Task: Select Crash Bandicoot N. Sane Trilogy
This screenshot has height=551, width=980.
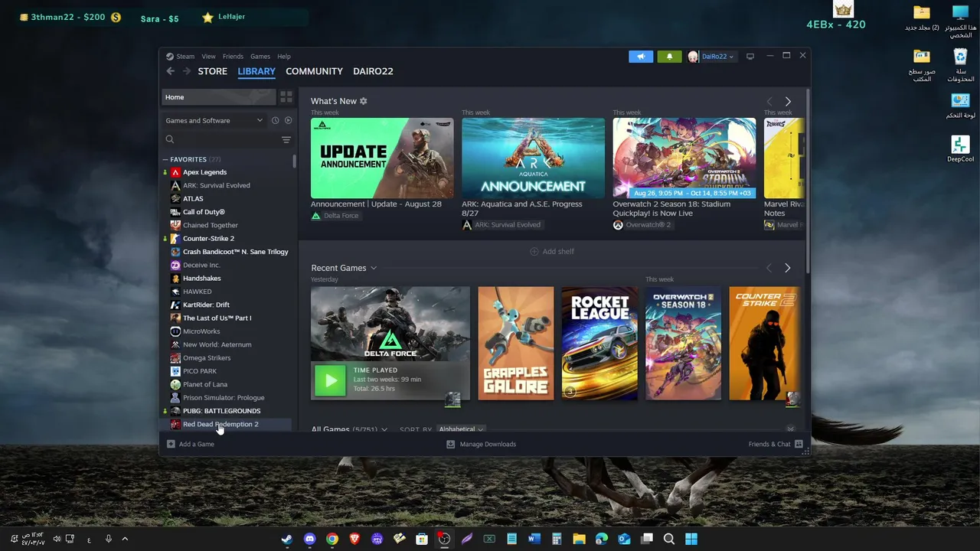Action: (x=235, y=252)
